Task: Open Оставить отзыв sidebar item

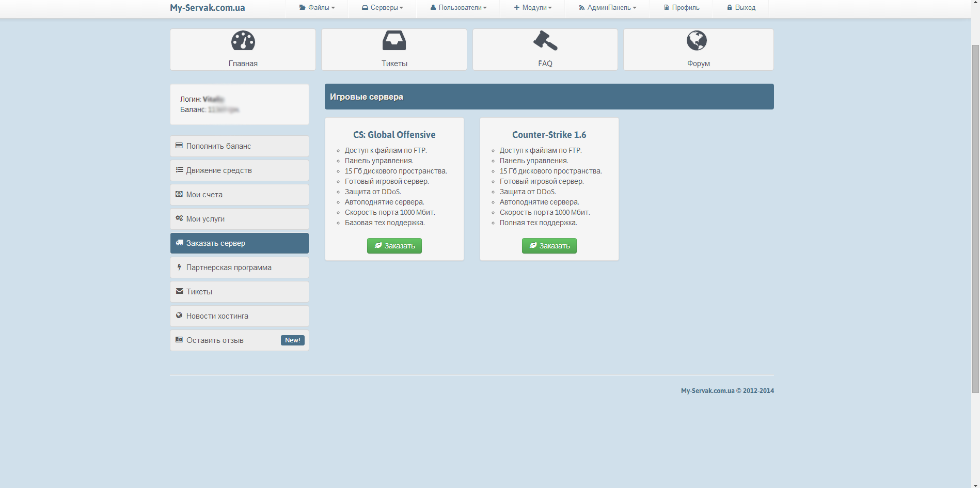Action: (240, 340)
